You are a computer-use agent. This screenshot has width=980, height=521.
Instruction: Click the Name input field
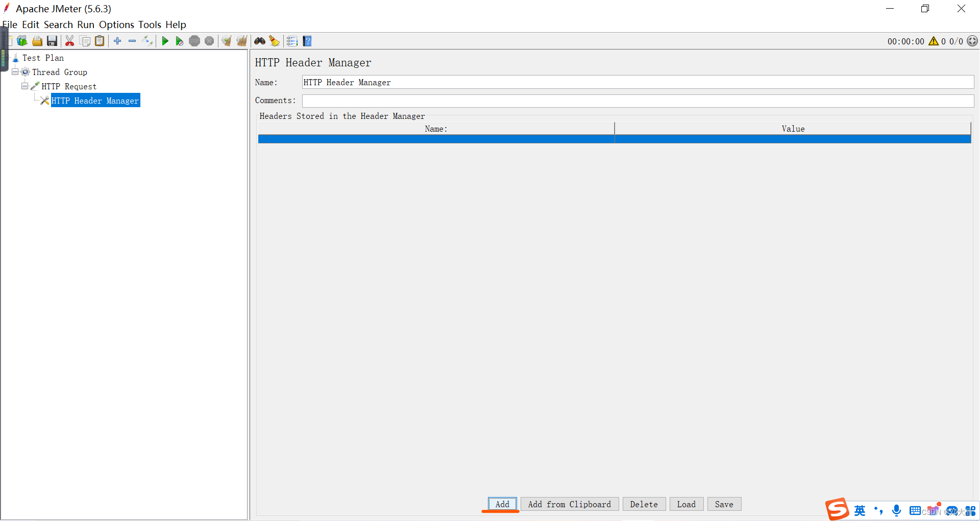pos(638,82)
